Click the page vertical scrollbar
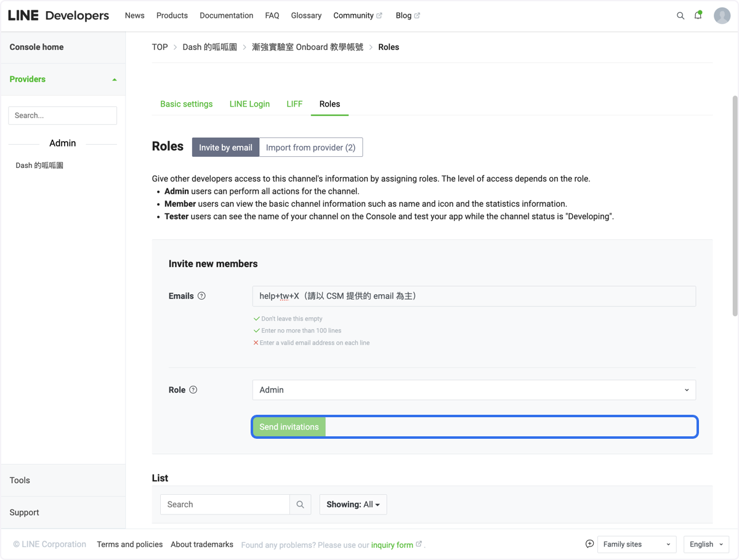The height and width of the screenshot is (560, 739). 735,206
